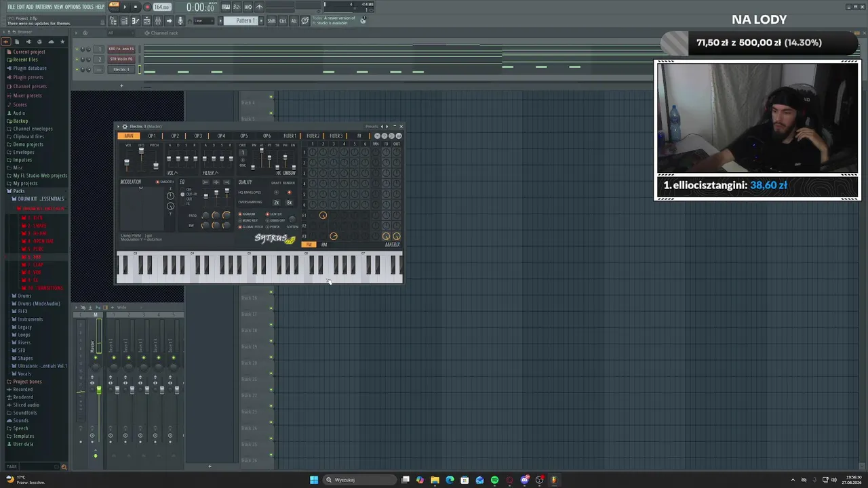Toggle MONO KEY option in Sytrus

tap(248, 220)
